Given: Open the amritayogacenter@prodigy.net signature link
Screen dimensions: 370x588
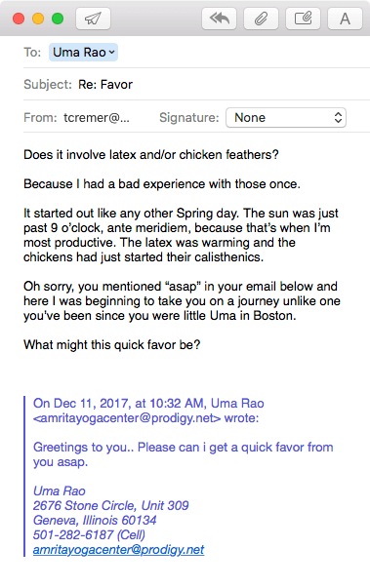Looking at the screenshot, I should tap(118, 550).
